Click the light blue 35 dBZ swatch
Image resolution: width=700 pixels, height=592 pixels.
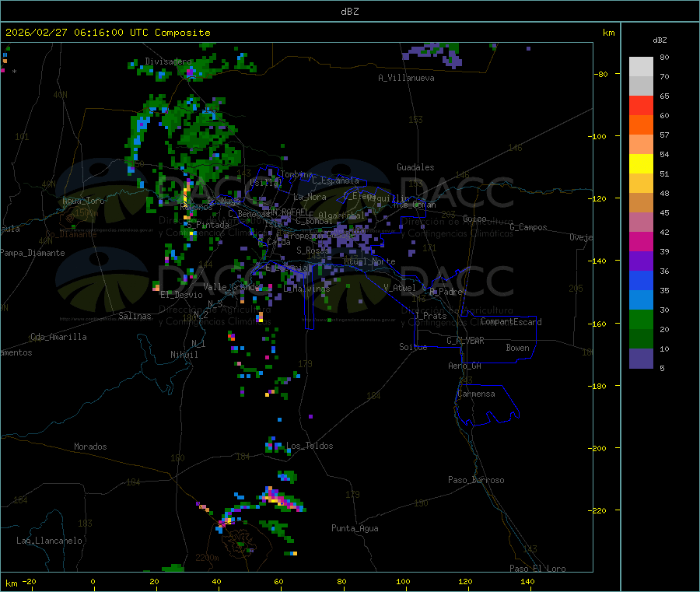click(x=641, y=300)
